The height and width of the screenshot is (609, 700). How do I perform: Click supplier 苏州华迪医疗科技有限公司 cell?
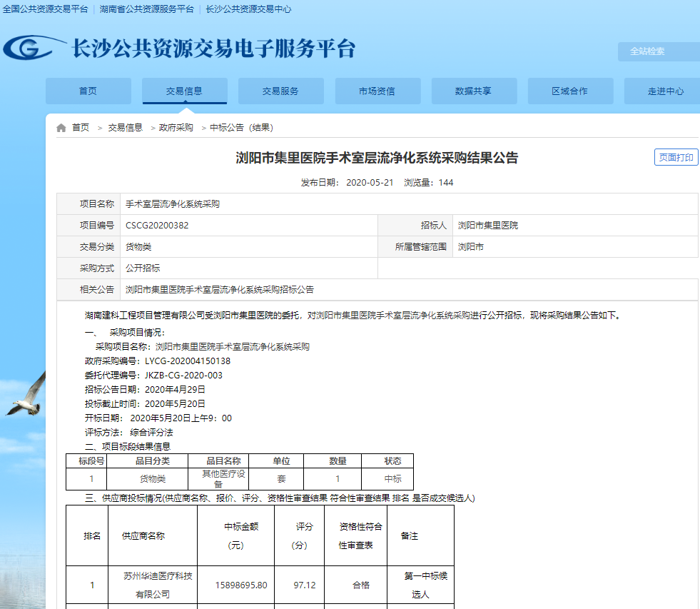coord(153,585)
